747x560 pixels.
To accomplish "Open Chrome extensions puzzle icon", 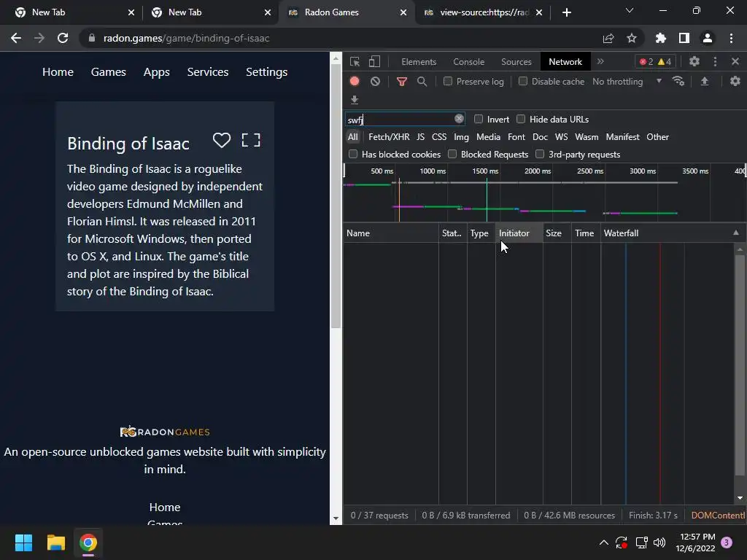I will (x=661, y=38).
